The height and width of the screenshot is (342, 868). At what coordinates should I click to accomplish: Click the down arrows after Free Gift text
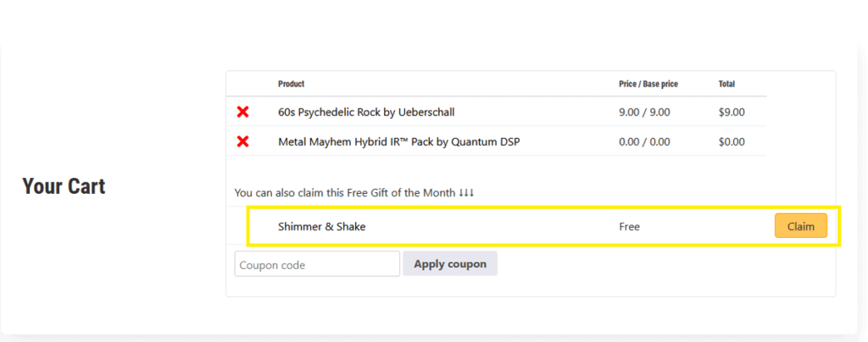point(466,193)
